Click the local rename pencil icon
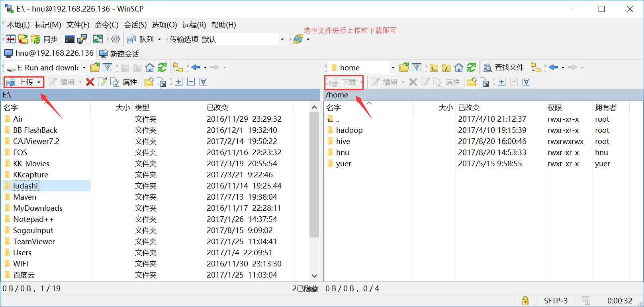Image resolution: width=644 pixels, height=307 pixels. pyautogui.click(x=102, y=82)
